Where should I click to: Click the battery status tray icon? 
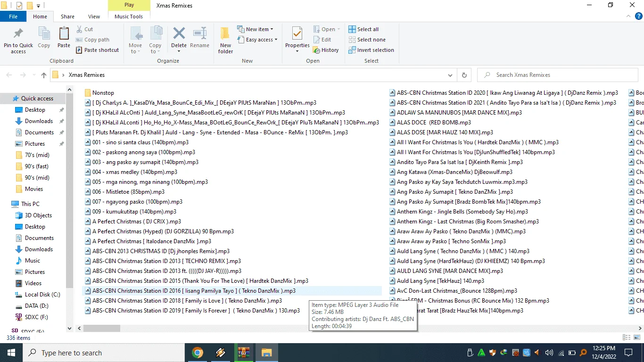572,353
